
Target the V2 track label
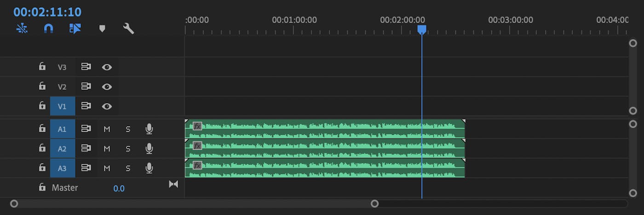click(x=62, y=87)
